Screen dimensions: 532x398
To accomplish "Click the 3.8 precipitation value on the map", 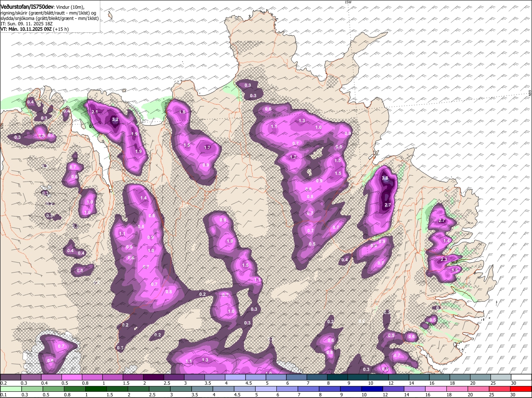I will (x=385, y=178).
